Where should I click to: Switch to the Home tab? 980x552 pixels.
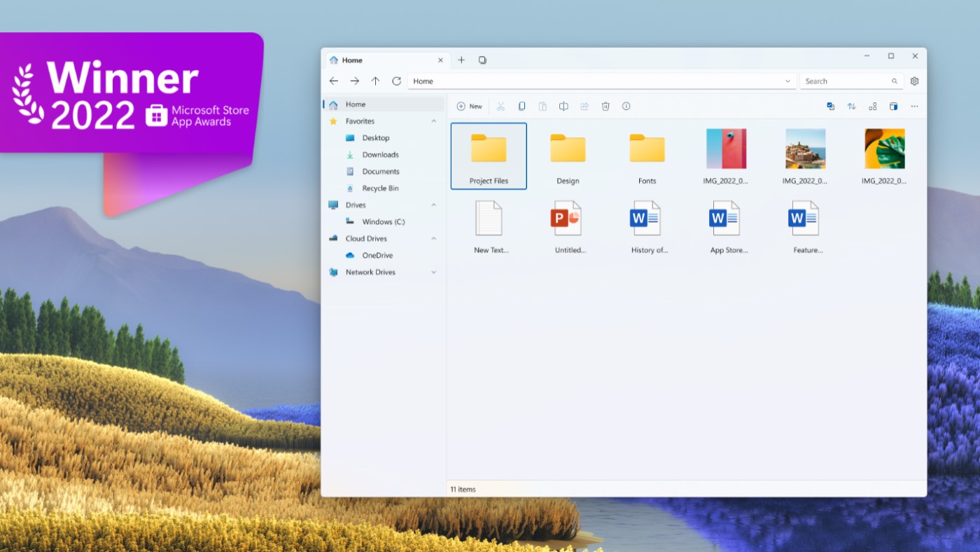tap(352, 60)
